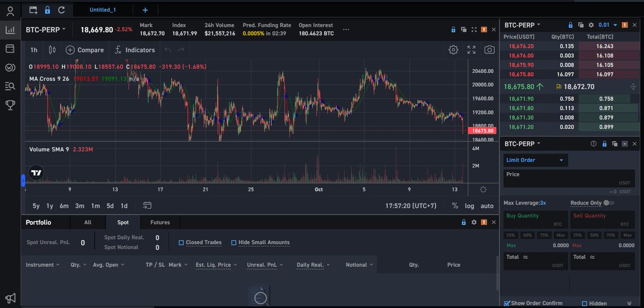Open the go-to-date icon below the chart
The width and height of the screenshot is (644, 308).
point(148,206)
